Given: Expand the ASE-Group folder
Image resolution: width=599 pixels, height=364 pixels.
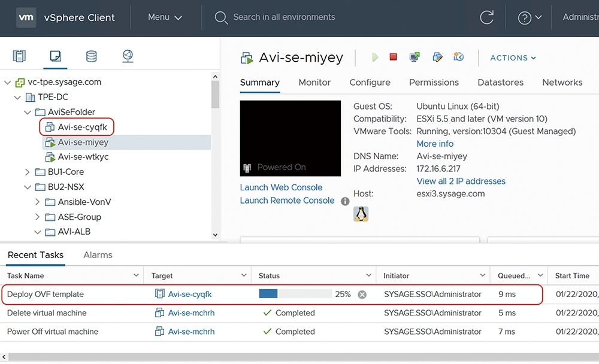Looking at the screenshot, I should click(x=37, y=217).
